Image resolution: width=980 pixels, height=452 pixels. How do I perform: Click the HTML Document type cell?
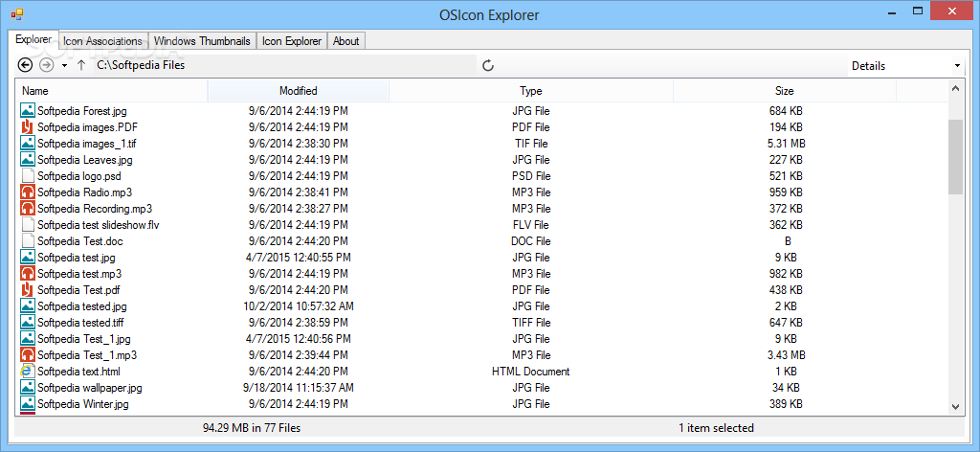[x=530, y=372]
